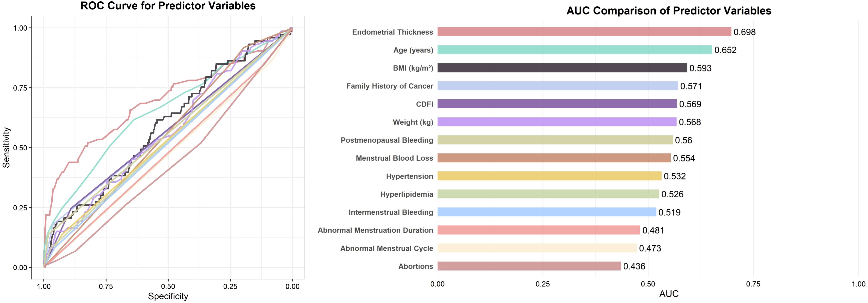868x303 pixels.
Task: Click the Specificity x-axis title
Action: [168, 296]
